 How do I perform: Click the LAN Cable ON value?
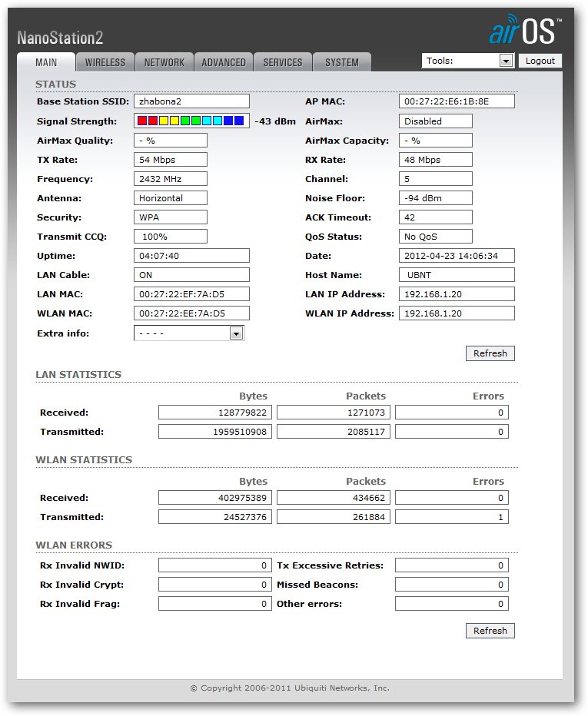(x=191, y=275)
